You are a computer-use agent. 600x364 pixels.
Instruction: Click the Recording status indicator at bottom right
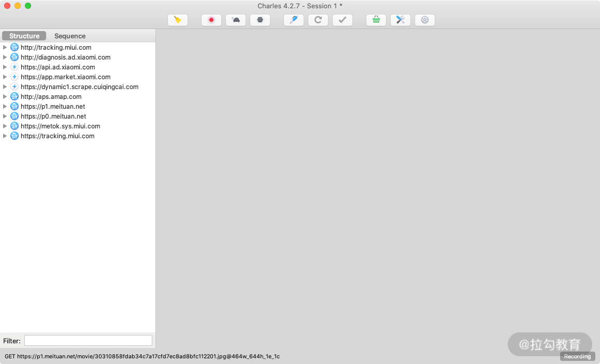pyautogui.click(x=577, y=356)
